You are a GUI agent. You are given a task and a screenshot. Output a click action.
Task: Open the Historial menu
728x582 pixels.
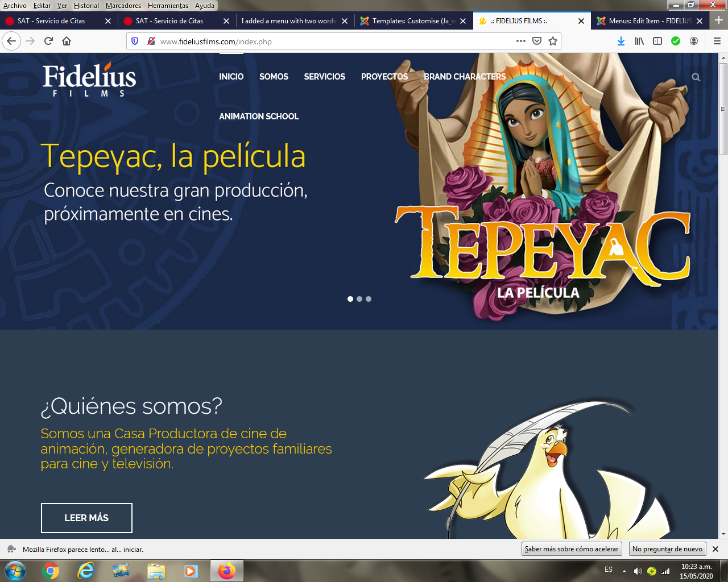[86, 6]
